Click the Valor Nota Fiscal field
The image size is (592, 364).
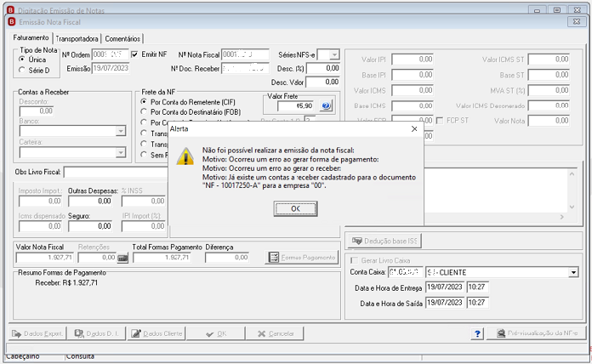coord(45,258)
